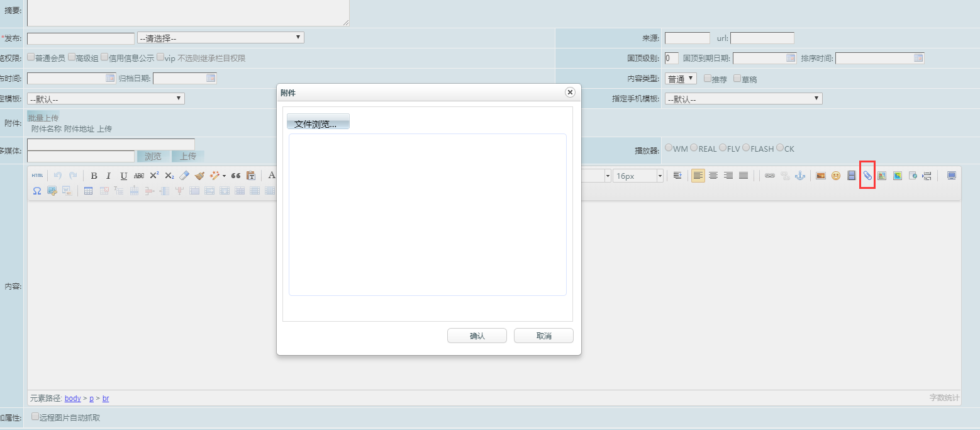This screenshot has height=430, width=980.
Task: Insert a page break
Action: [x=927, y=176]
